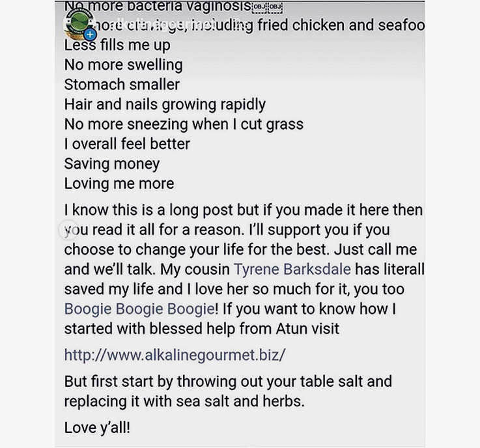Click 'Hair and nails growing rapidly' text
Screen dimensions: 480x448
pos(165,104)
